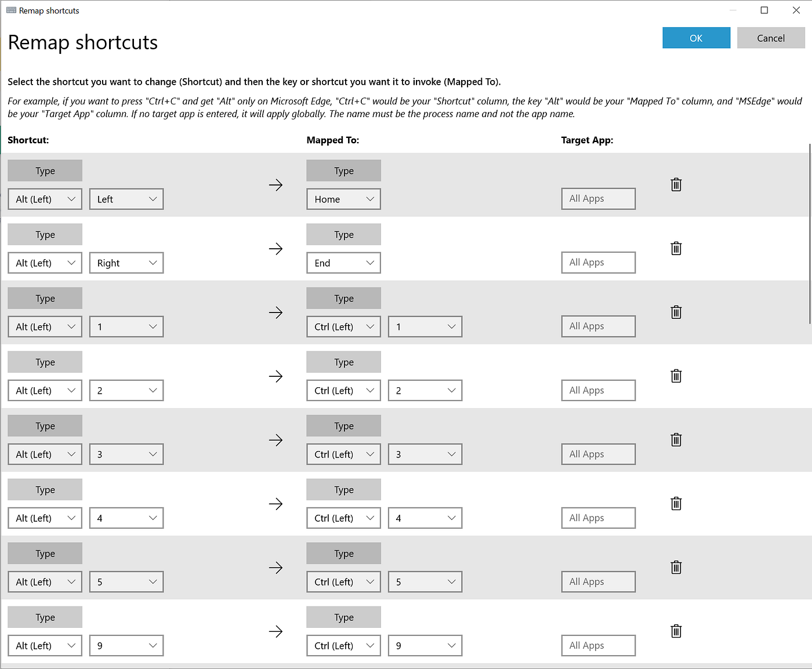Open the Right key shortcut dropdown
The image size is (812, 669).
point(126,263)
